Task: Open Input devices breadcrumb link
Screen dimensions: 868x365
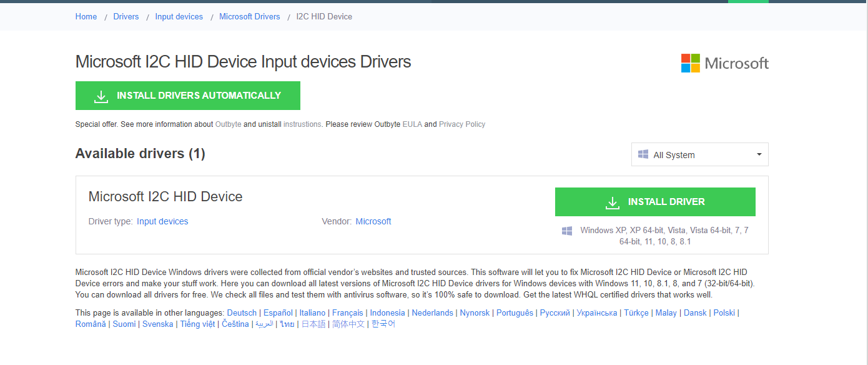Action: click(x=179, y=17)
